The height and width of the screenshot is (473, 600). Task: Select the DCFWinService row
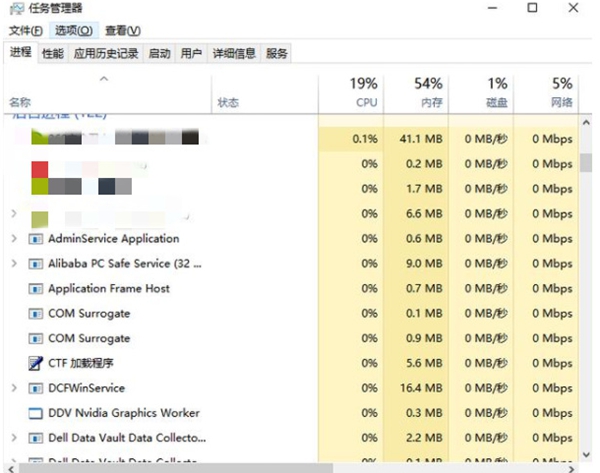pyautogui.click(x=291, y=388)
